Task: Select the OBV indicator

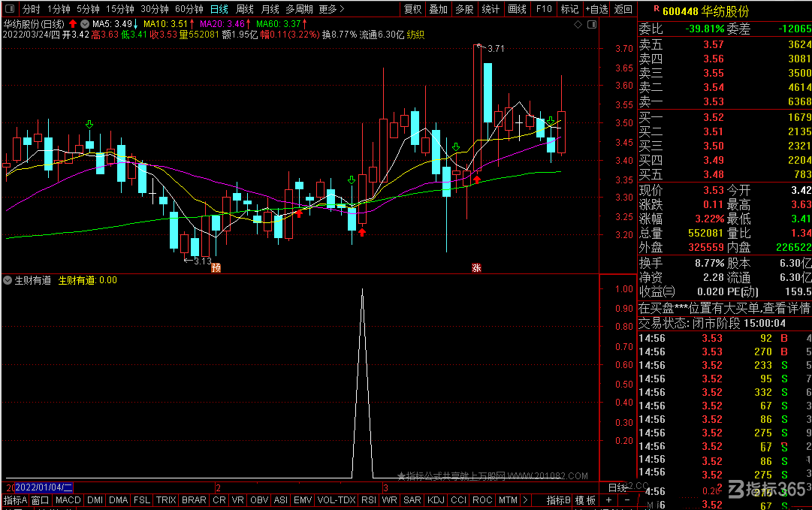Action: tap(259, 500)
